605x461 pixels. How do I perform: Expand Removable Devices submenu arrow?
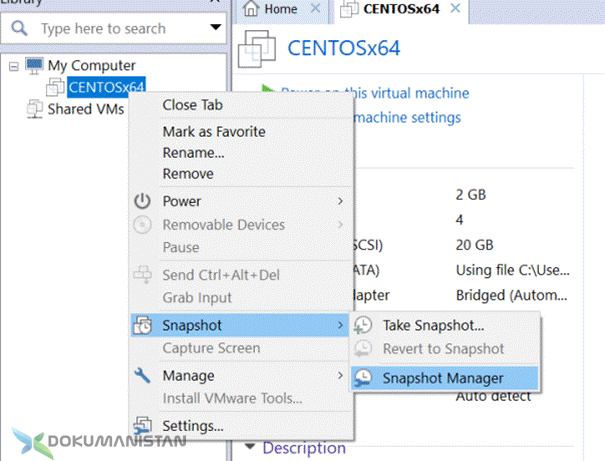(x=340, y=225)
